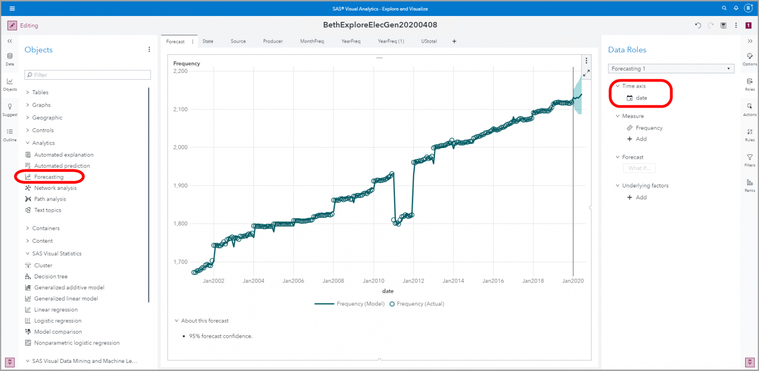759x371 pixels.
Task: Add a measure under Measure role
Action: pos(637,139)
